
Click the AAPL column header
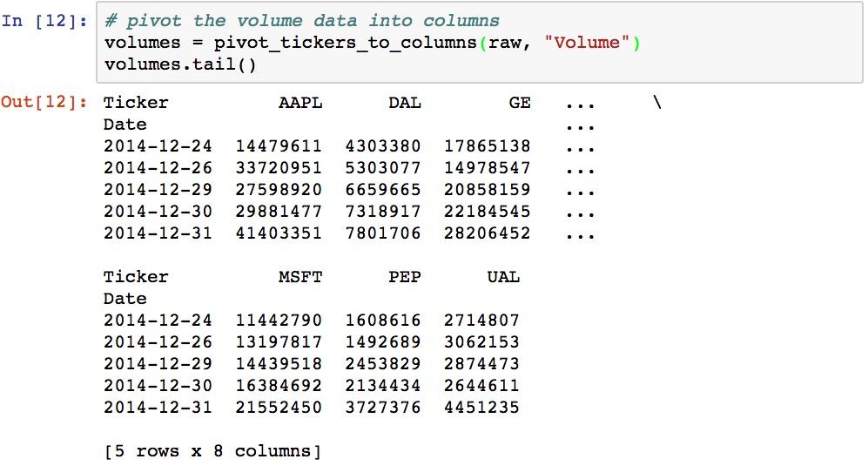click(x=300, y=103)
